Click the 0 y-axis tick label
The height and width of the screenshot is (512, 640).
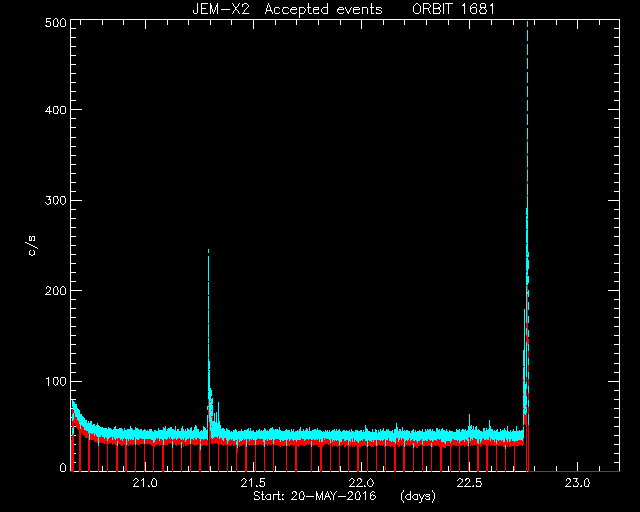point(63,467)
